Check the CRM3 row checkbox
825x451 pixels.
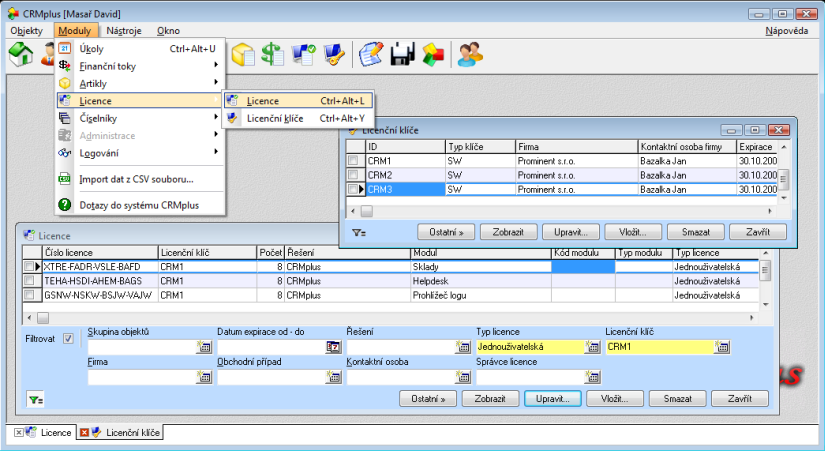(353, 189)
